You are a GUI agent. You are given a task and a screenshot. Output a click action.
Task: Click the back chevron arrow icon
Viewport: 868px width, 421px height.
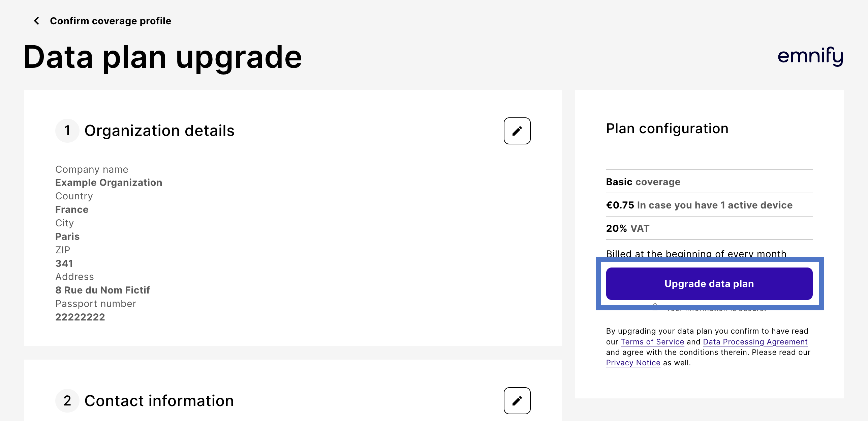coord(37,21)
